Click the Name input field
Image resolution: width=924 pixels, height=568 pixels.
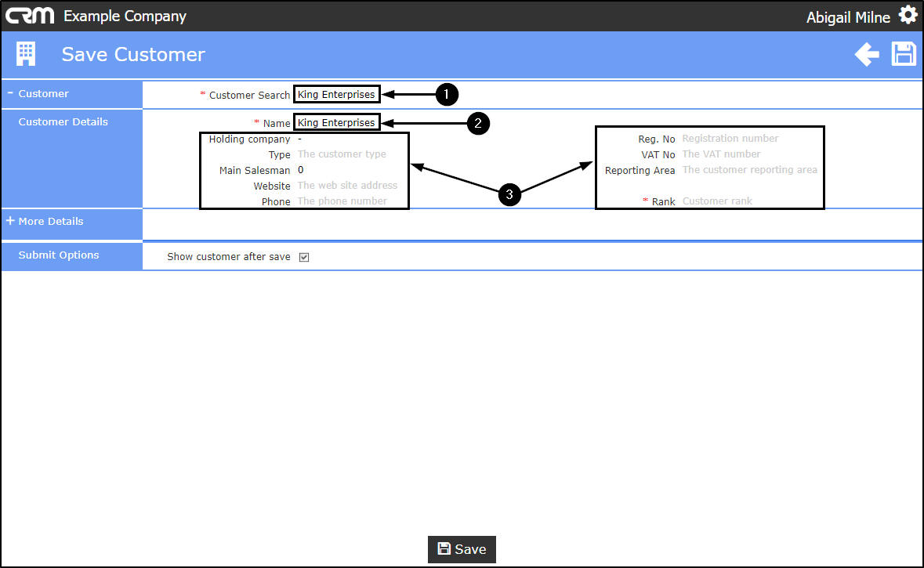pos(336,122)
